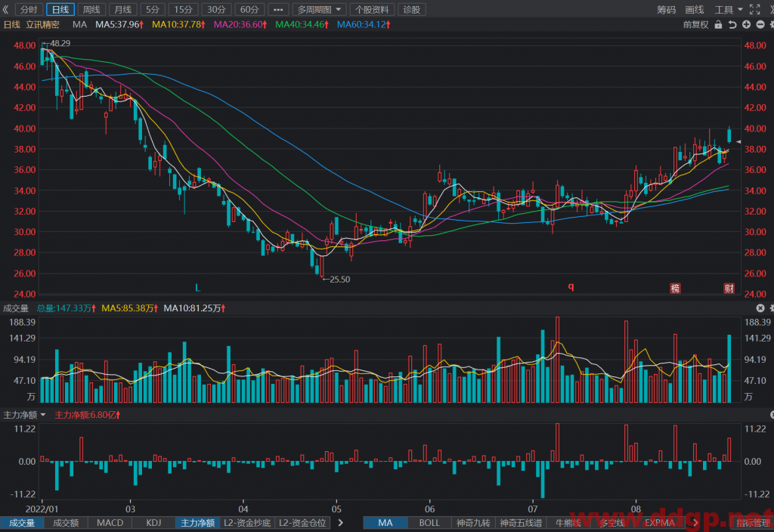774x532 pixels.
Task: Select L2-资金抄底 indicator tab
Action: click(247, 523)
